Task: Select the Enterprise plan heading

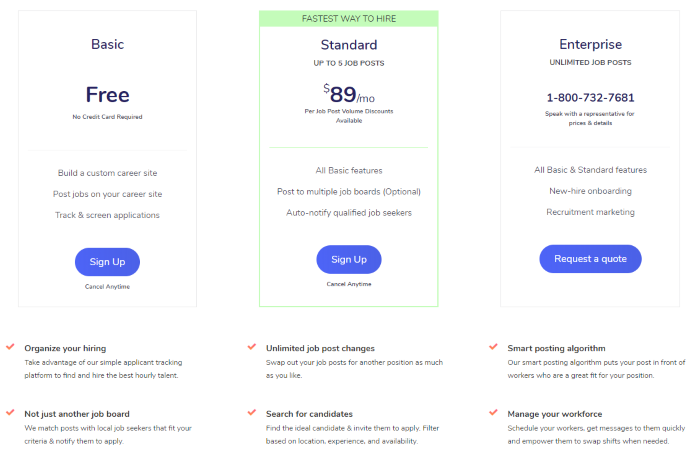Action: pyautogui.click(x=590, y=44)
